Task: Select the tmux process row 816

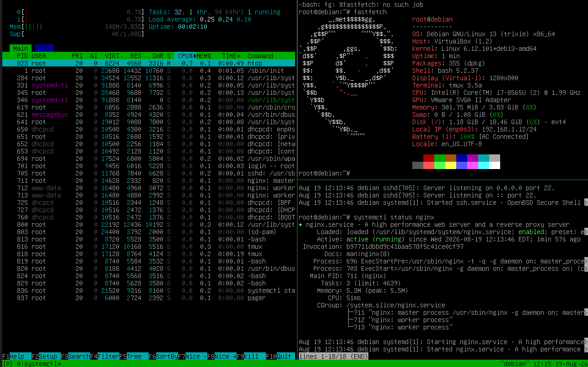Action: click(x=149, y=246)
